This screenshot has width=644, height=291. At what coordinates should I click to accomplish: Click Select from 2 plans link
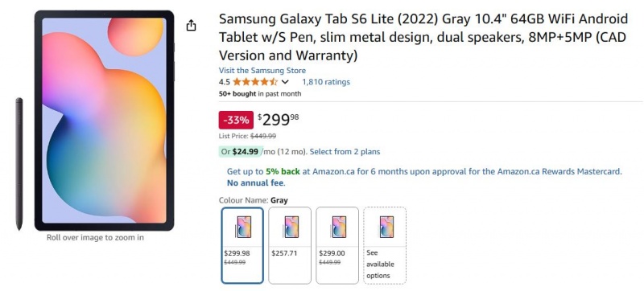(345, 152)
